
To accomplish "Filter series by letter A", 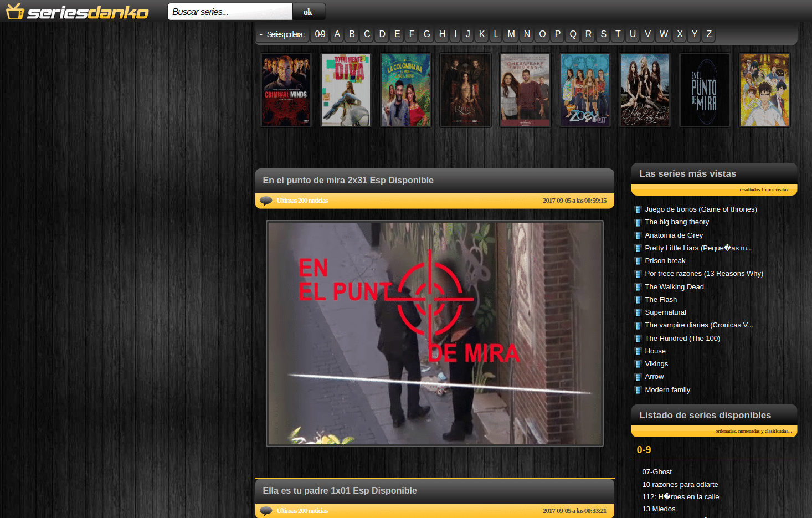I will coord(337,34).
